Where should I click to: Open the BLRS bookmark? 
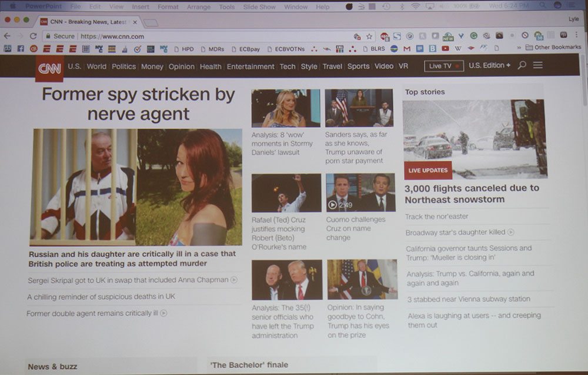click(374, 49)
